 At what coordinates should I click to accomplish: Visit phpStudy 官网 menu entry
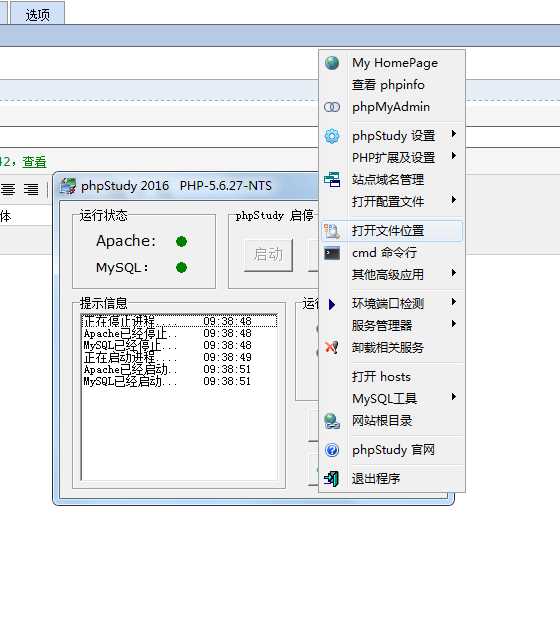tap(392, 450)
